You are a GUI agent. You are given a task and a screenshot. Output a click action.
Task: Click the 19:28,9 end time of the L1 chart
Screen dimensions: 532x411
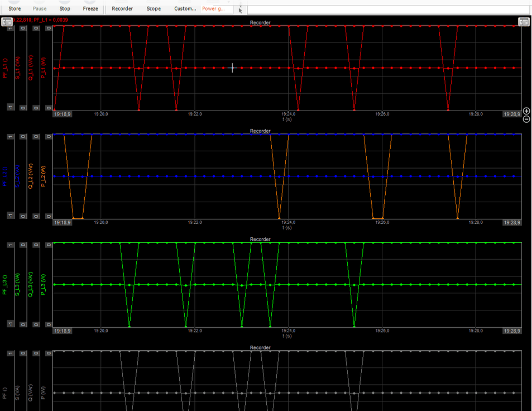pyautogui.click(x=512, y=114)
